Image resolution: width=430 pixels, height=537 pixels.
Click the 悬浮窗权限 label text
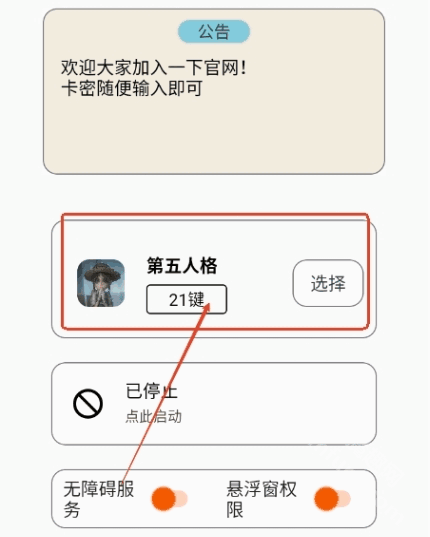[261, 499]
